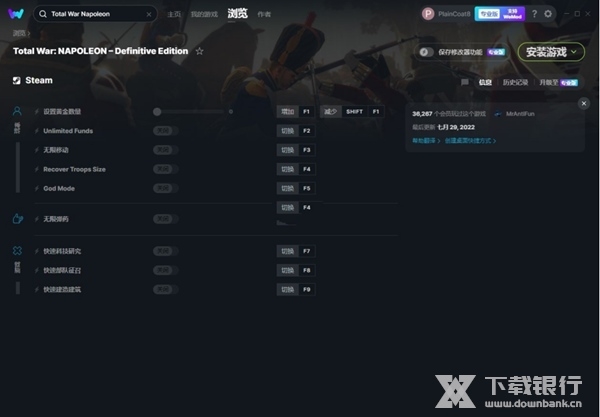The width and height of the screenshot is (600, 417).
Task: Select the game category icon beside 快速科技研究
Action: tap(17, 251)
